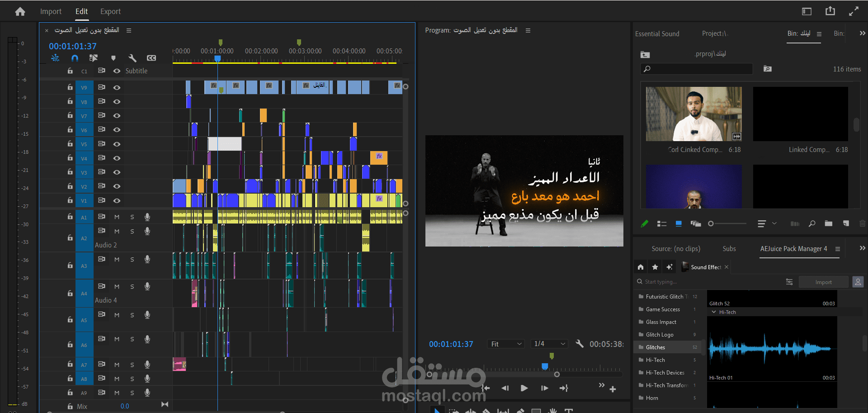
Task: Toggle sync lock on track V3
Action: click(102, 172)
